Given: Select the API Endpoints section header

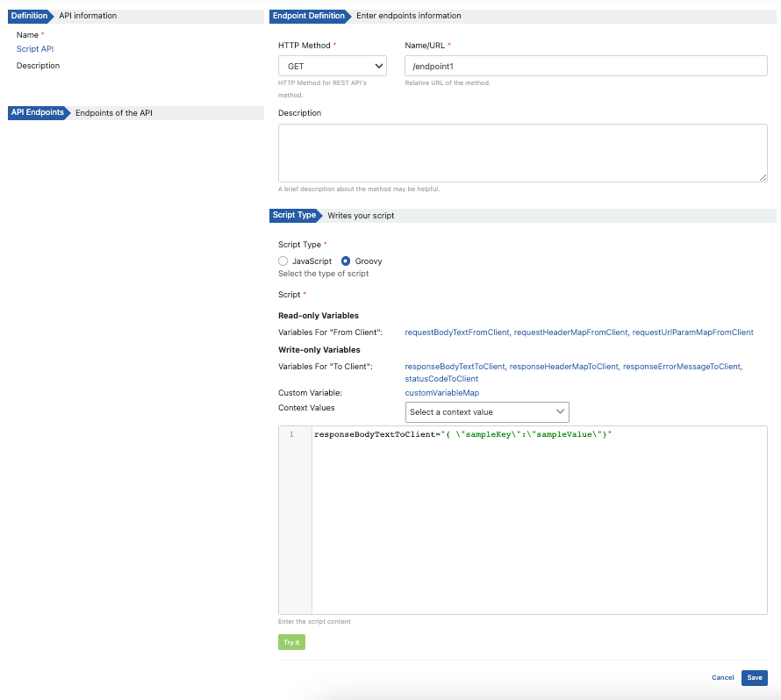Looking at the screenshot, I should [x=37, y=112].
